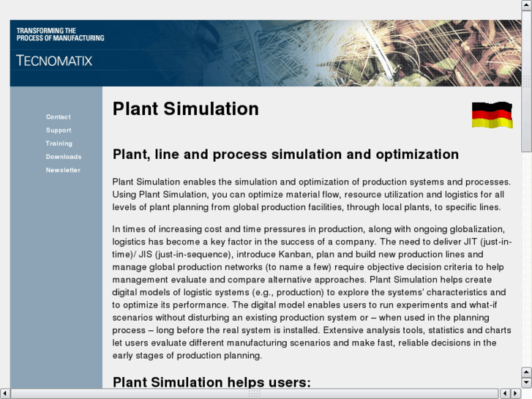This screenshot has width=532, height=399.
Task: Click the 'Transforming the process of manufacturing' tagline
Action: [61, 34]
